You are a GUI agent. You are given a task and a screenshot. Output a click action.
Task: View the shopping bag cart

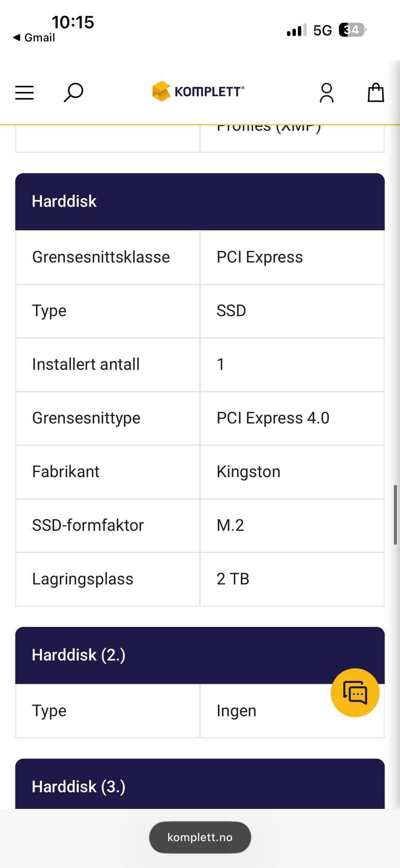375,92
